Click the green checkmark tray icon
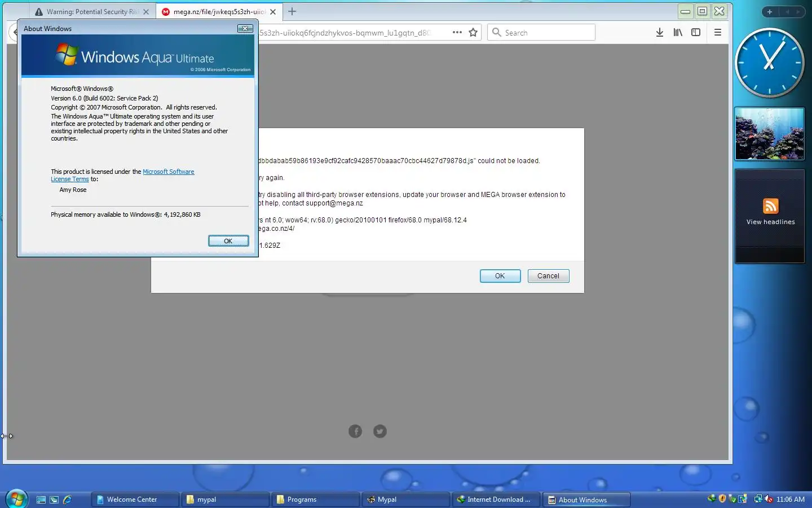Image resolution: width=812 pixels, height=508 pixels. [732, 499]
